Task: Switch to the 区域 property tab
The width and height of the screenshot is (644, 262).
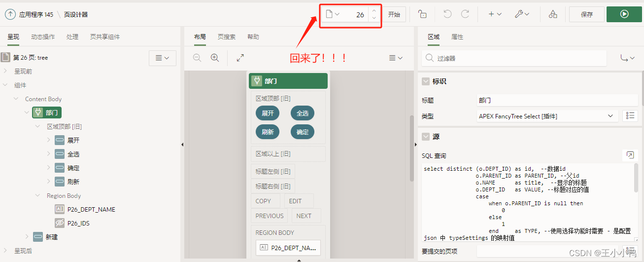Action: [x=434, y=37]
